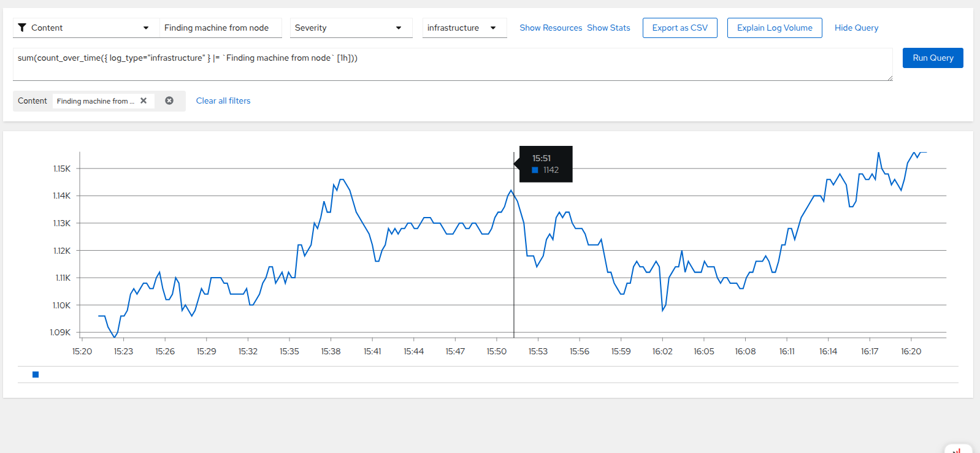
Task: Click the content search input field
Action: 221,28
